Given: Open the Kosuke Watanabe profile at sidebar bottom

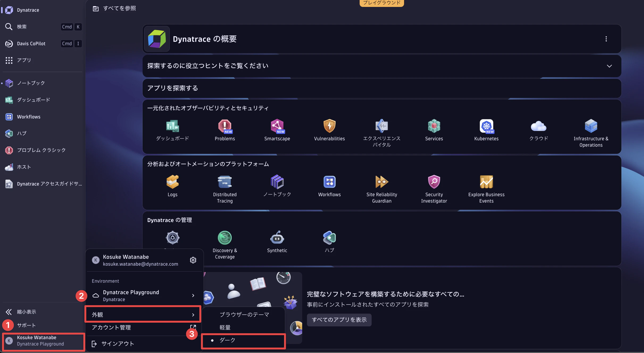Looking at the screenshot, I should [43, 341].
